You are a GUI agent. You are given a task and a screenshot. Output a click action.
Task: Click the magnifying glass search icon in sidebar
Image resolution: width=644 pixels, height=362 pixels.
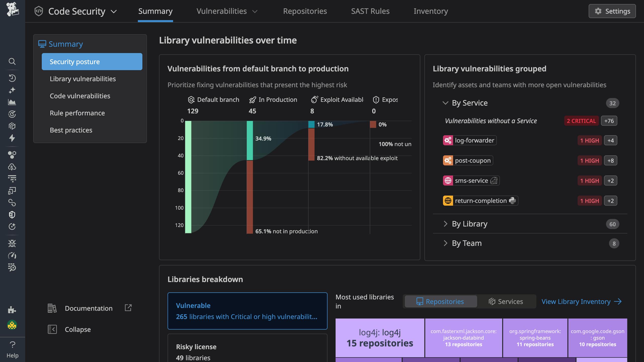pyautogui.click(x=12, y=62)
